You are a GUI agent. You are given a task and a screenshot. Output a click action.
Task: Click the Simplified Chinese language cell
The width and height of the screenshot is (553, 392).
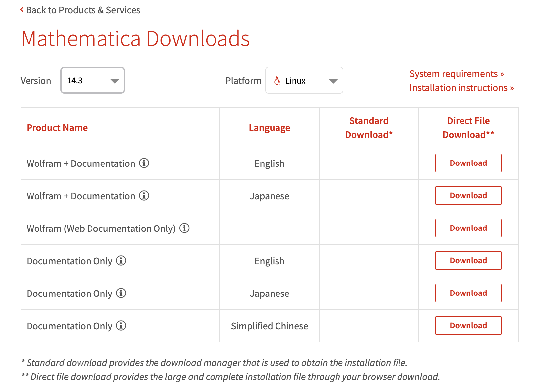[269, 326]
